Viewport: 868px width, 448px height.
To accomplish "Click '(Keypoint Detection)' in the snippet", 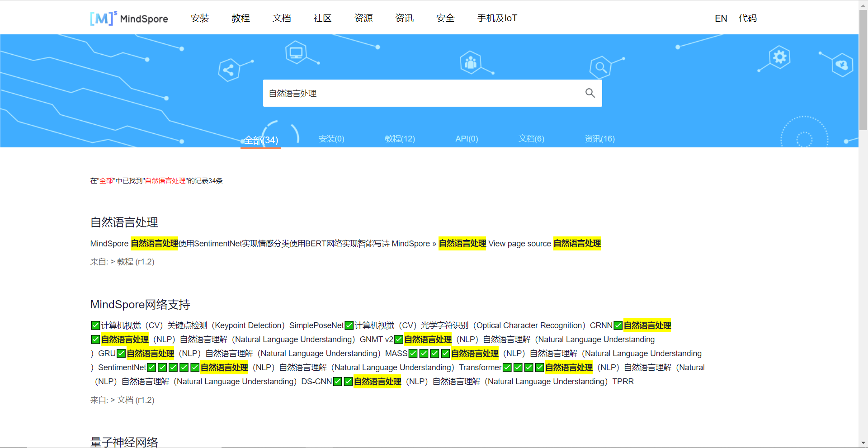I will (x=248, y=325).
